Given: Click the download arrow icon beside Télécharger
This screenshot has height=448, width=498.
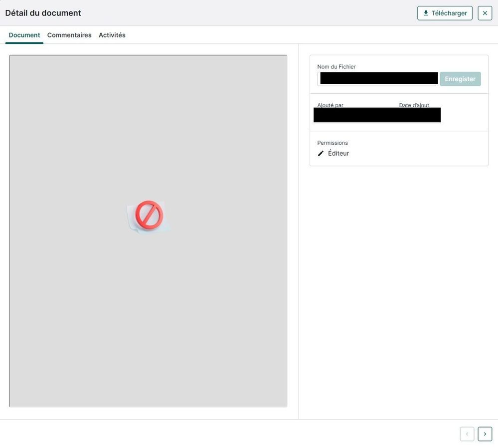Looking at the screenshot, I should click(426, 13).
